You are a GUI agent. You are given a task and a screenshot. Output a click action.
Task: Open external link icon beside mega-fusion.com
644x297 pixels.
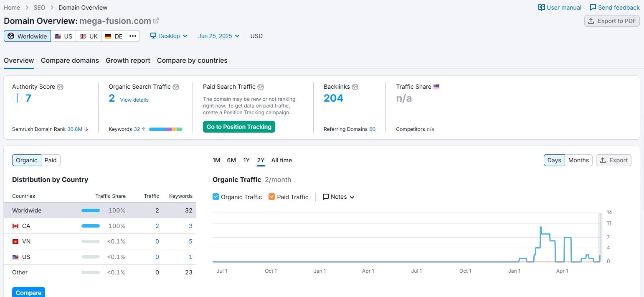[156, 20]
